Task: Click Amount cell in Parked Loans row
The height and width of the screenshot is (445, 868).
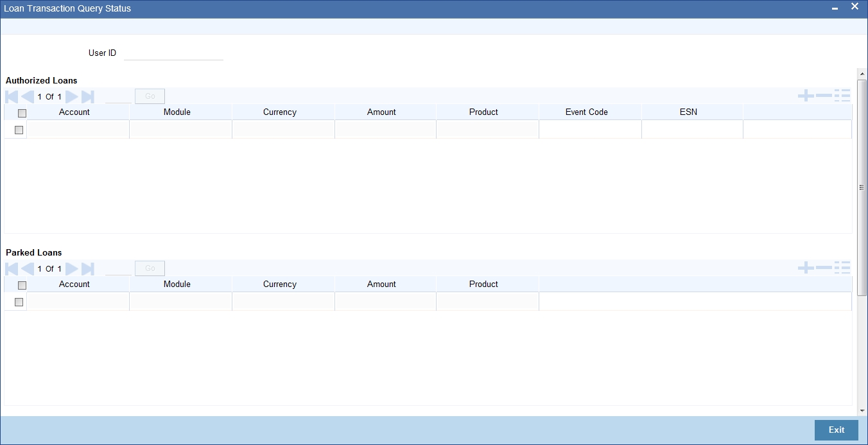Action: pos(385,301)
